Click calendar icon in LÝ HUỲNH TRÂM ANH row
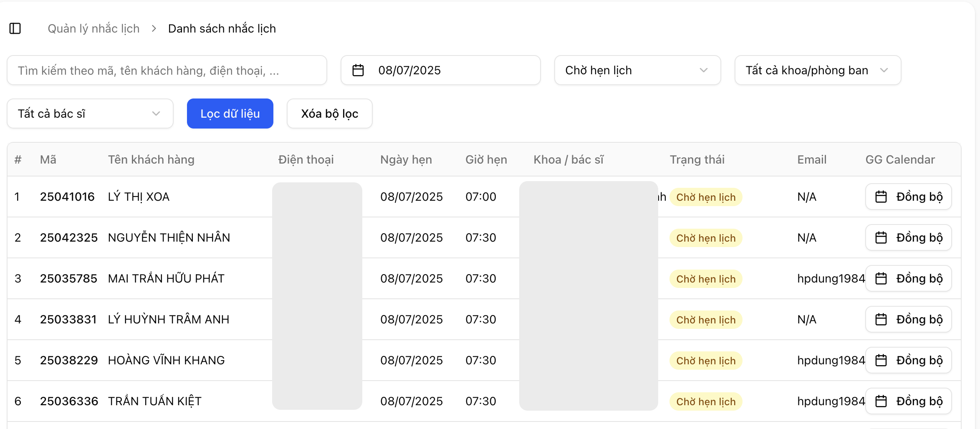The image size is (980, 429). [x=881, y=319]
